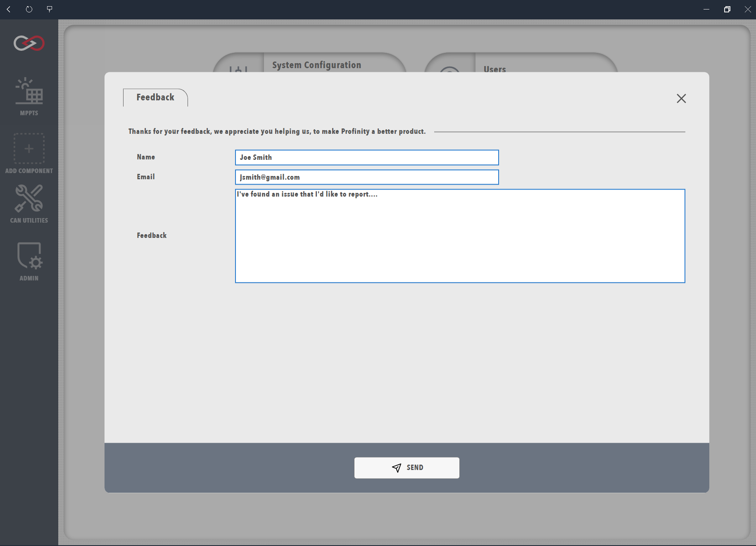Send the feedback
Viewport: 756px width, 546px height.
(x=407, y=468)
